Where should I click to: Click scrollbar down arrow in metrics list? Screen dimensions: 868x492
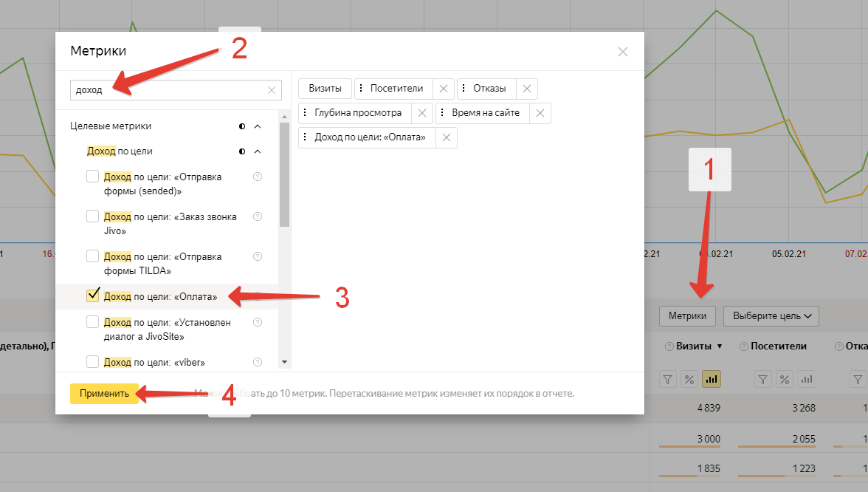coord(285,362)
